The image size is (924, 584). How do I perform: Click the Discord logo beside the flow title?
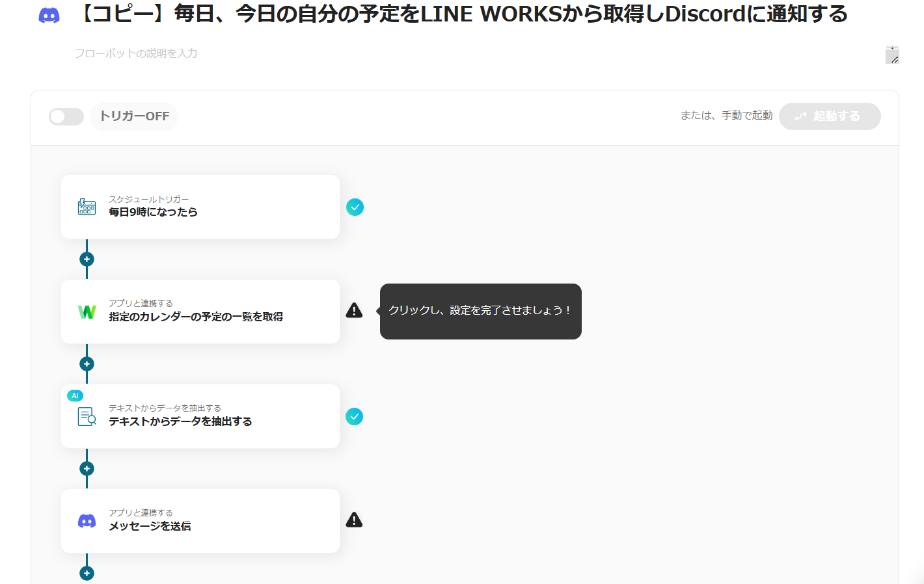49,15
